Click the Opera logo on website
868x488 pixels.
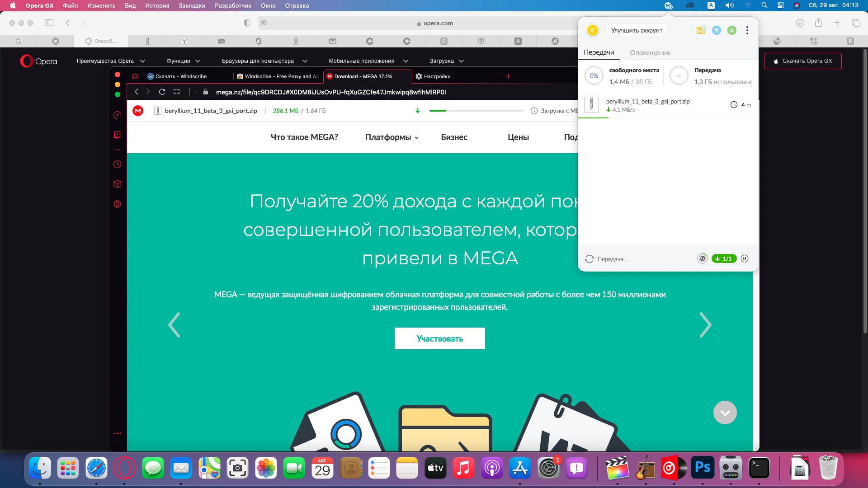(39, 61)
